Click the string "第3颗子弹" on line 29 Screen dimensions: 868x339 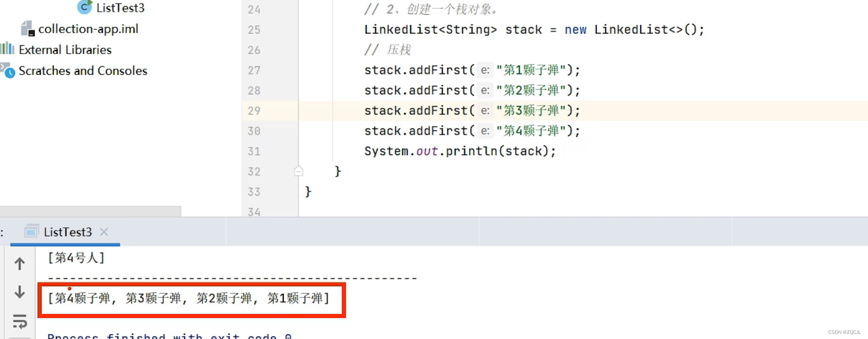[x=531, y=111]
